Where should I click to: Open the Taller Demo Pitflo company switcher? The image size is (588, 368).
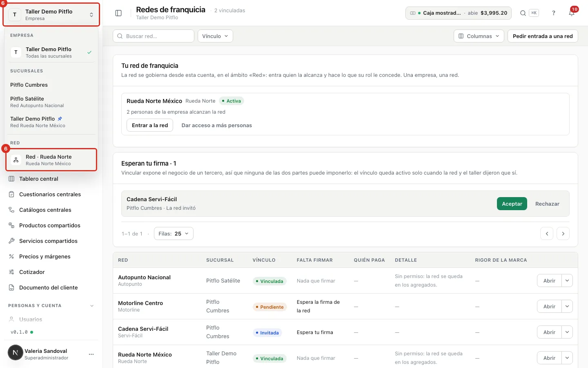tap(51, 15)
